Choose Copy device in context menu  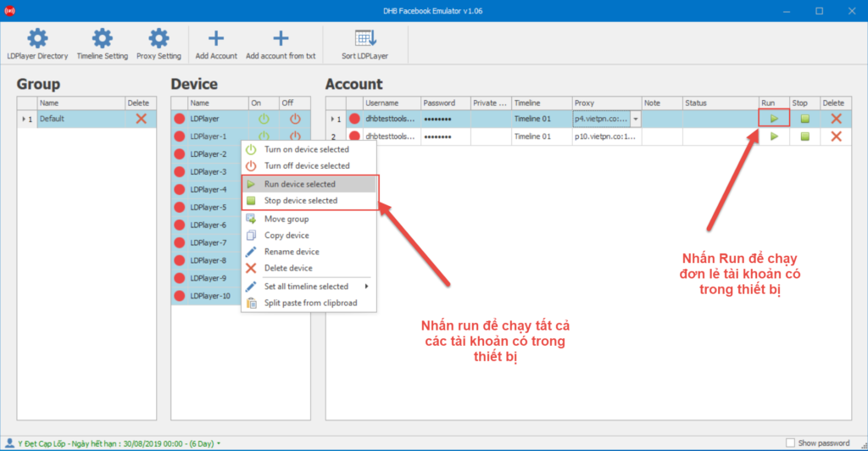309,235
